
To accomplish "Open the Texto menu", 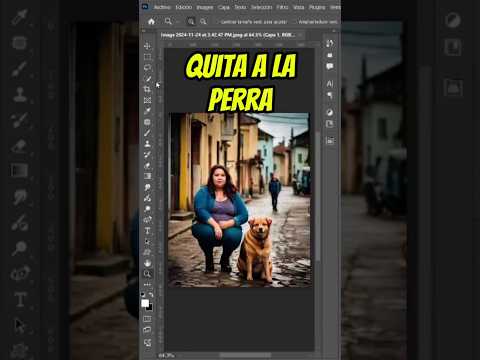I will [x=240, y=7].
